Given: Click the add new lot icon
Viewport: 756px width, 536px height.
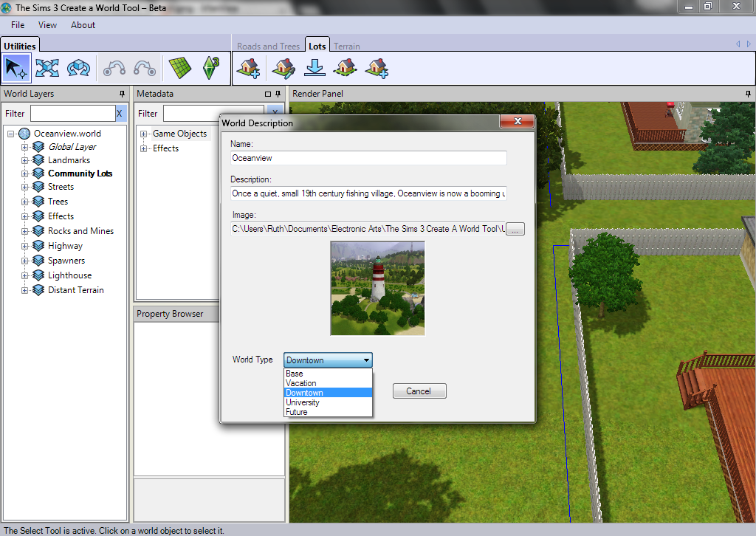Looking at the screenshot, I should (248, 69).
